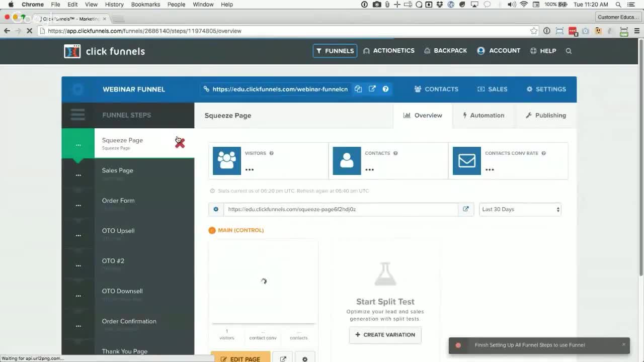Switch to the Overview tab
Image resolution: width=644 pixels, height=362 pixels.
pos(423,116)
